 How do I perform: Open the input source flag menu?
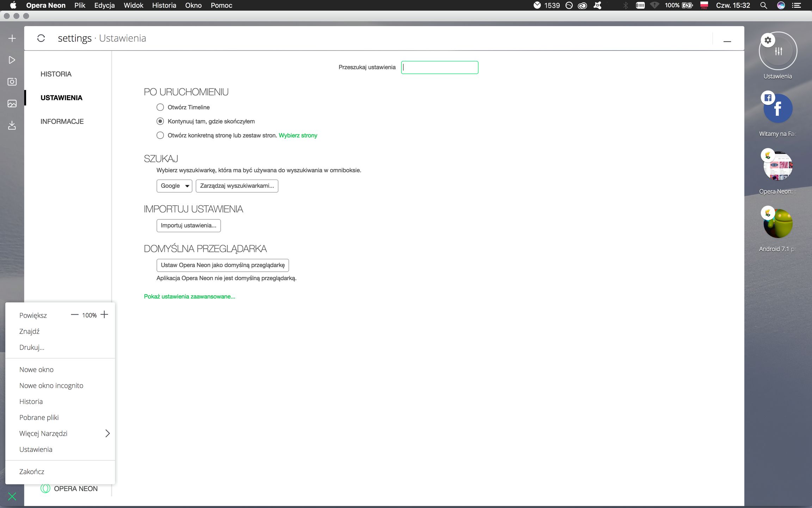pos(705,5)
